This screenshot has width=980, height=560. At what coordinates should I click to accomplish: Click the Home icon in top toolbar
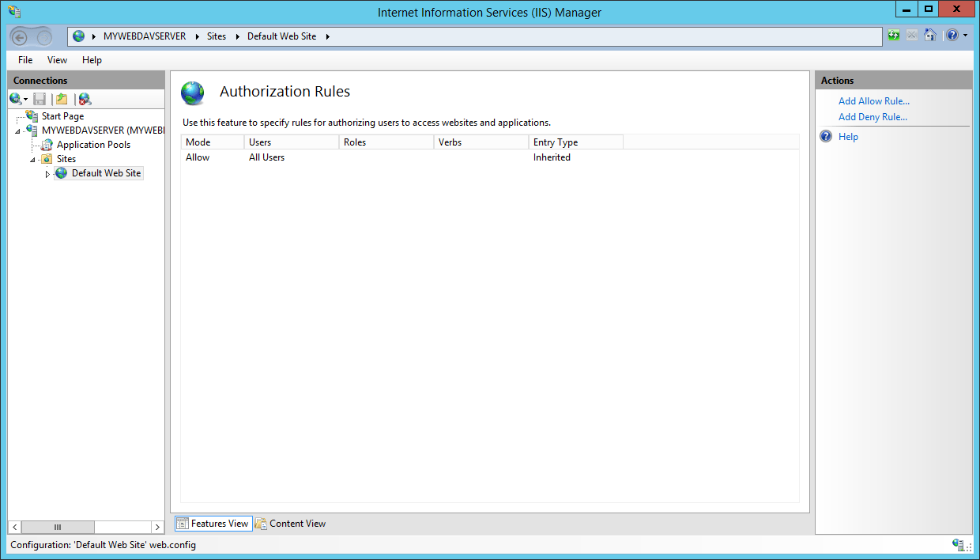(x=929, y=36)
